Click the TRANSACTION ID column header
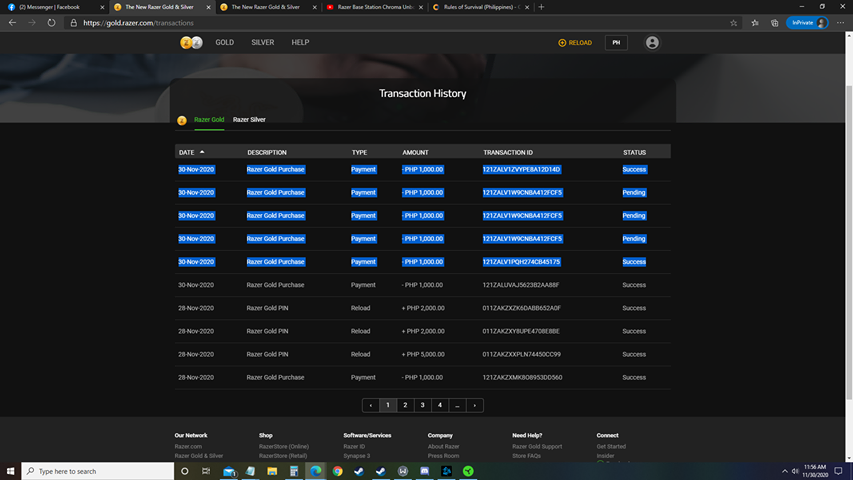This screenshot has height=480, width=853. [508, 152]
